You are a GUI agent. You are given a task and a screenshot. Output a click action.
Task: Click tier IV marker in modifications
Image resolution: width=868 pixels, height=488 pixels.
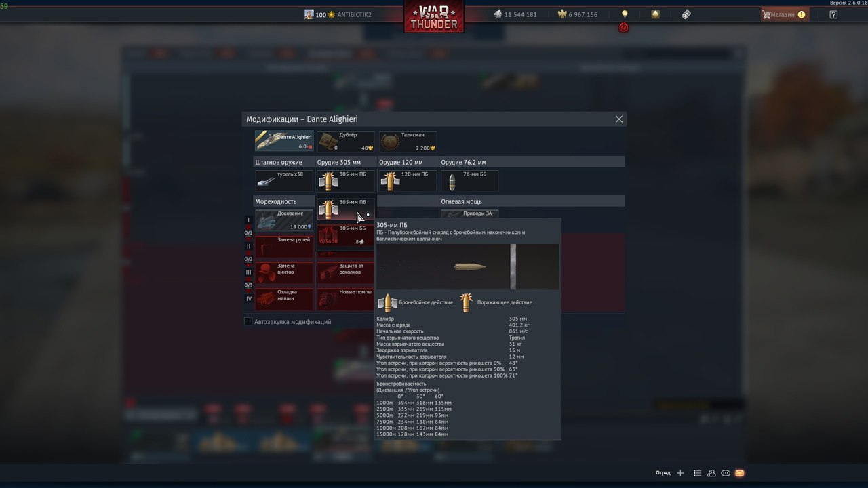point(248,298)
